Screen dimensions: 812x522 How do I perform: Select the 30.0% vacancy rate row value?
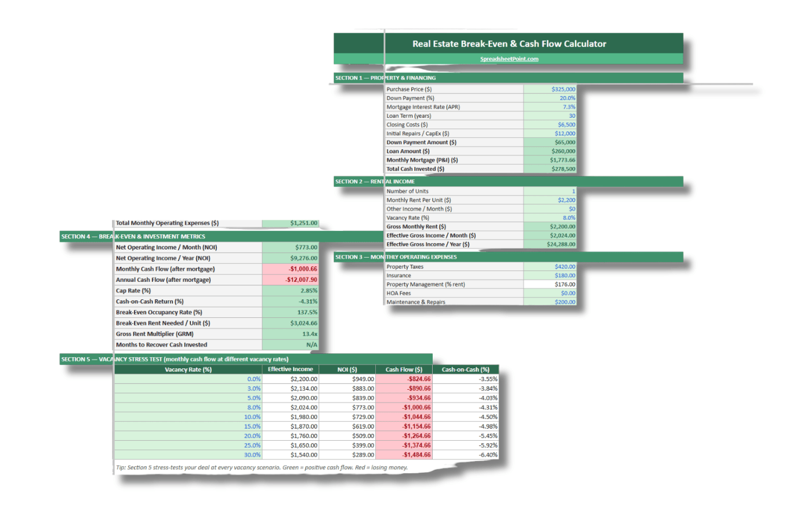click(x=253, y=455)
